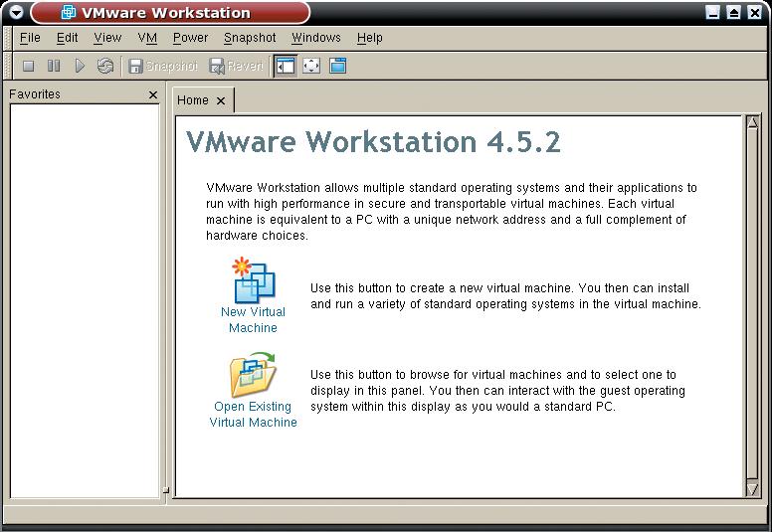Image resolution: width=772 pixels, height=532 pixels.
Task: Toggle the Favorites sidebar view icon
Action: click(286, 66)
